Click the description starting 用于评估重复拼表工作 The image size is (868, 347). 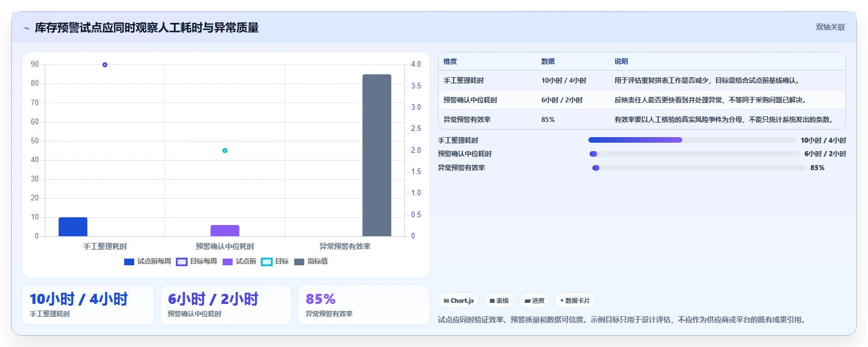click(x=708, y=81)
